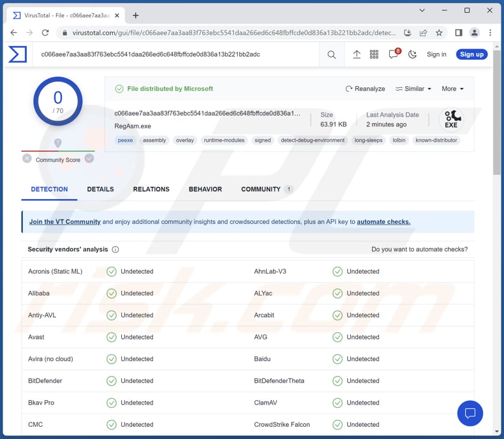The width and height of the screenshot is (504, 439).
Task: Click the browser back arrow
Action: [x=13, y=33]
